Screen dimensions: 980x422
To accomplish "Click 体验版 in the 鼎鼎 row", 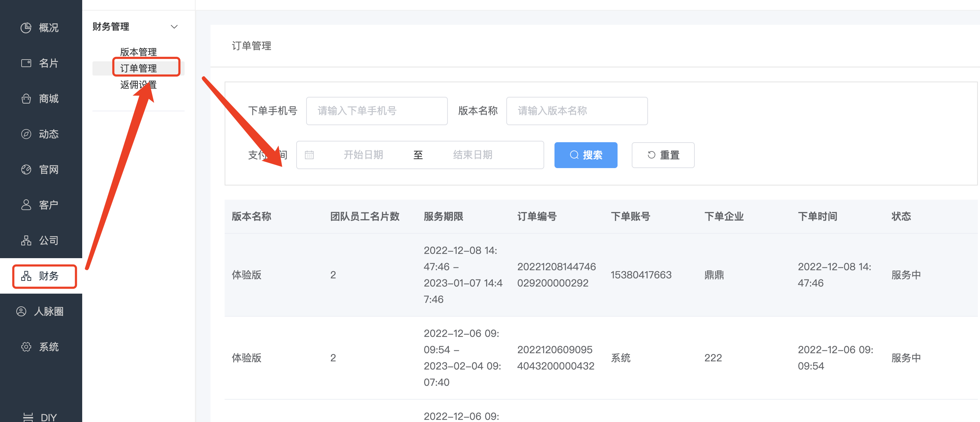I will [x=247, y=274].
